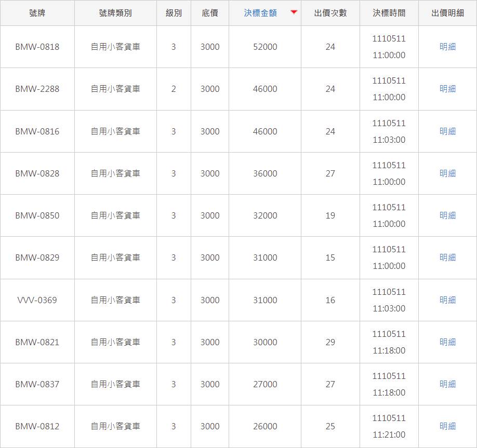477x448 pixels.
Task: Click bid count 15 for BMW-0829
Action: tap(330, 257)
